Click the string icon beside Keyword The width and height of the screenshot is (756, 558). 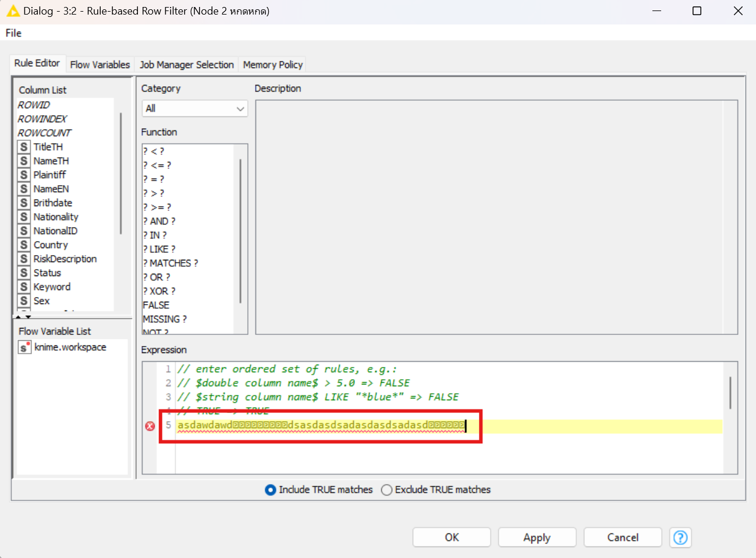pos(24,287)
